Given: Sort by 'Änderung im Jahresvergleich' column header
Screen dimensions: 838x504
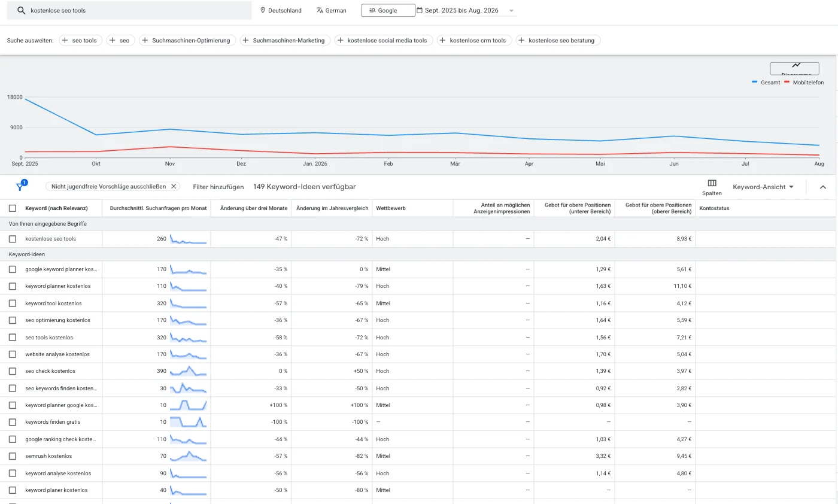Looking at the screenshot, I should (x=333, y=208).
